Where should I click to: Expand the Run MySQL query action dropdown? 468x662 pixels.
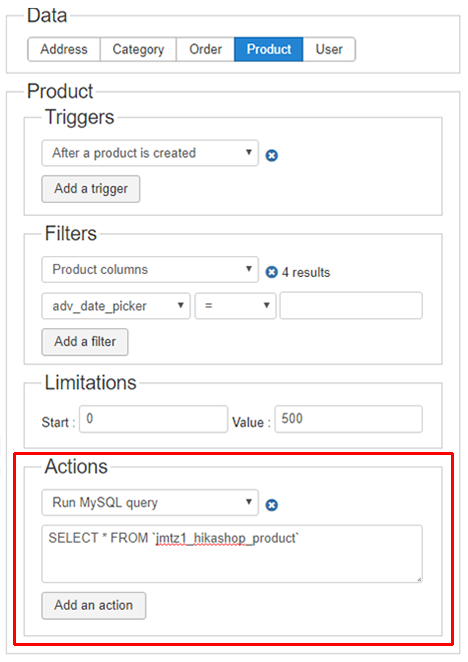[150, 502]
